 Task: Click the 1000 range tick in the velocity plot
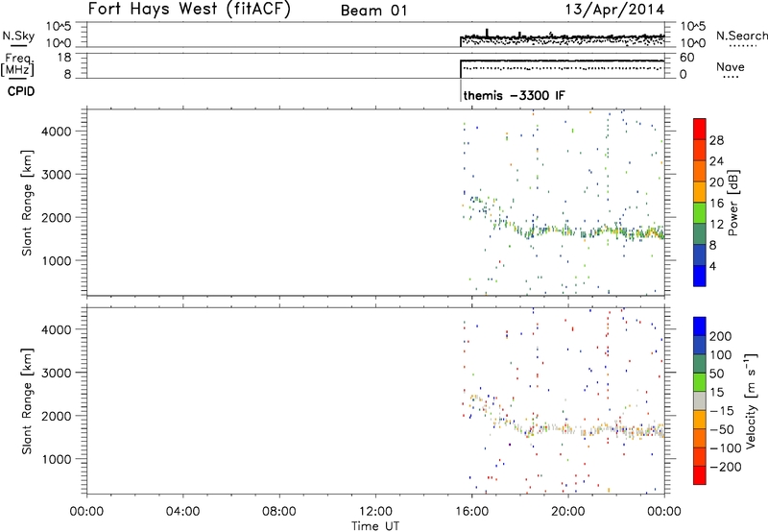point(57,459)
